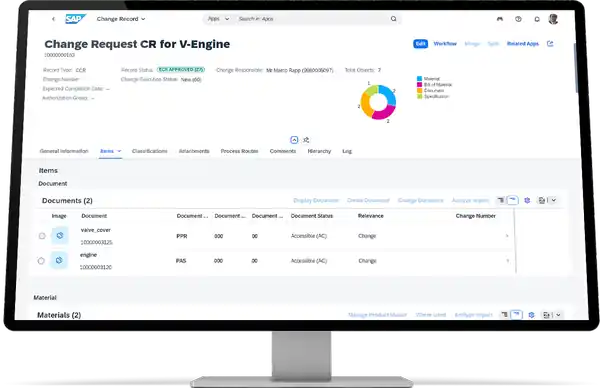Click the Change Number column header
The width and height of the screenshot is (600, 388).
476,216
